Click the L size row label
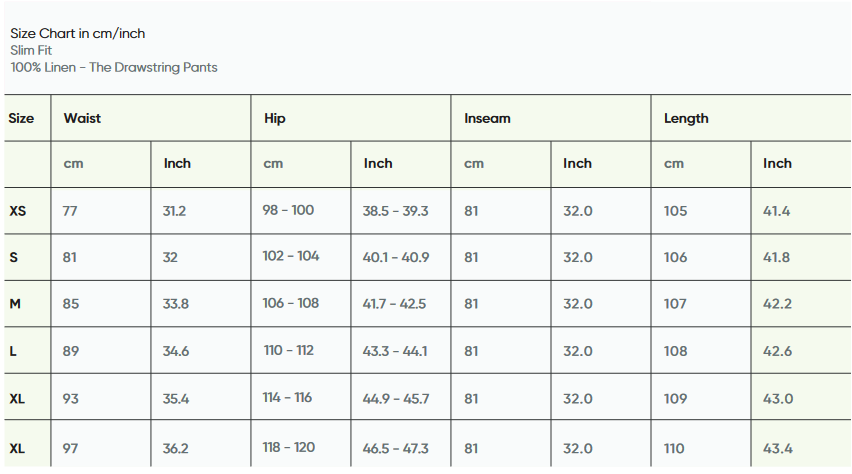852x474 pixels. pyautogui.click(x=13, y=351)
